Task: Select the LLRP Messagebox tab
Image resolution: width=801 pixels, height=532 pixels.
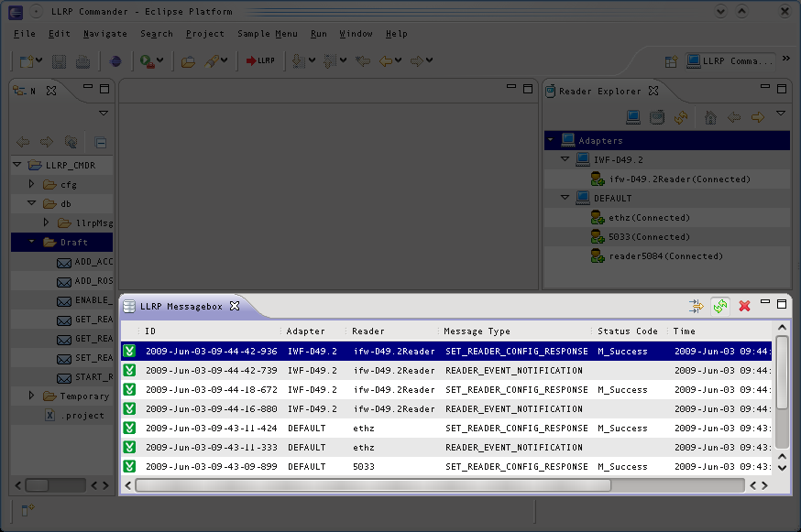Action: 181,307
